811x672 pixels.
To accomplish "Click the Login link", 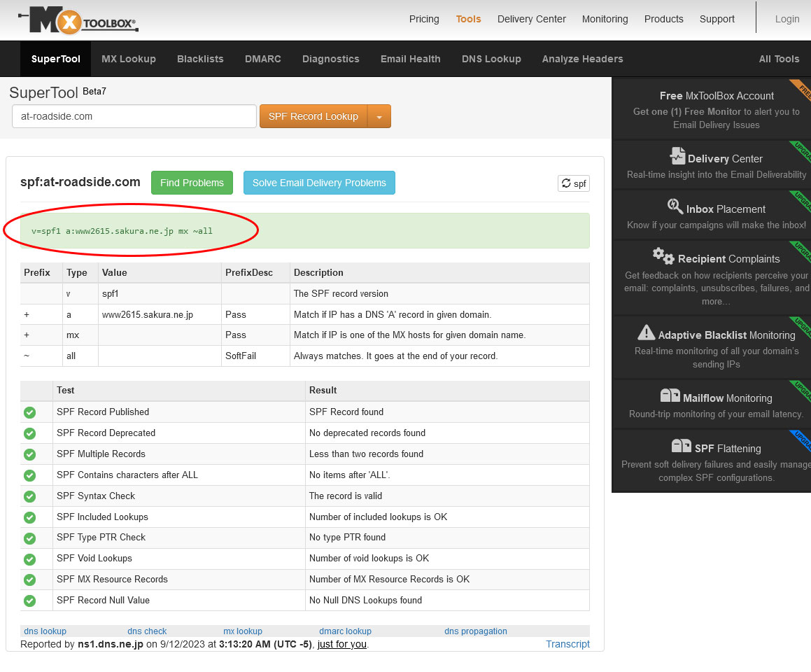I will [787, 19].
